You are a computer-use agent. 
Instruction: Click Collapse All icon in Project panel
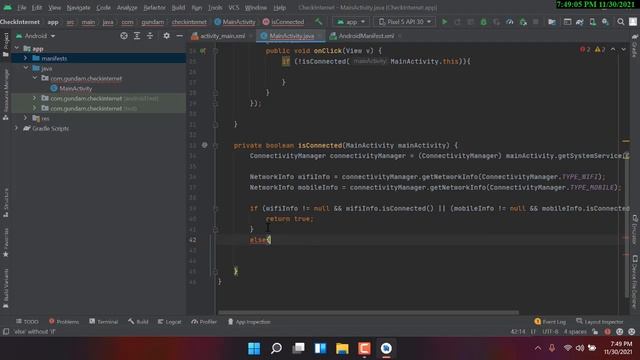click(x=150, y=36)
